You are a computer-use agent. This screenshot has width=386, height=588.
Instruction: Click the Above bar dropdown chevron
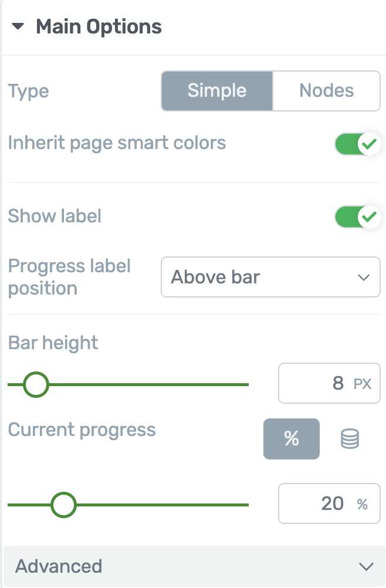[x=364, y=278]
